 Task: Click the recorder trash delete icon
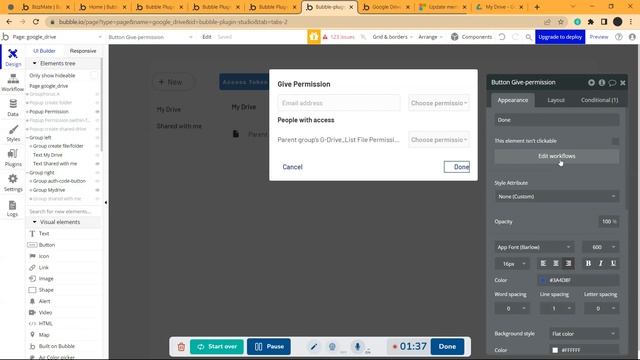[x=181, y=347]
